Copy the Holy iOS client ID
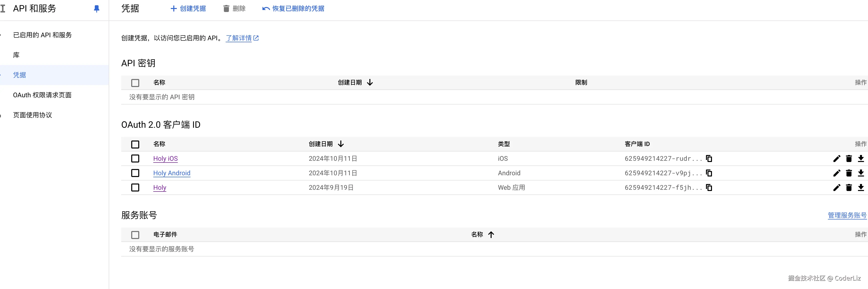Image resolution: width=868 pixels, height=289 pixels. tap(709, 158)
